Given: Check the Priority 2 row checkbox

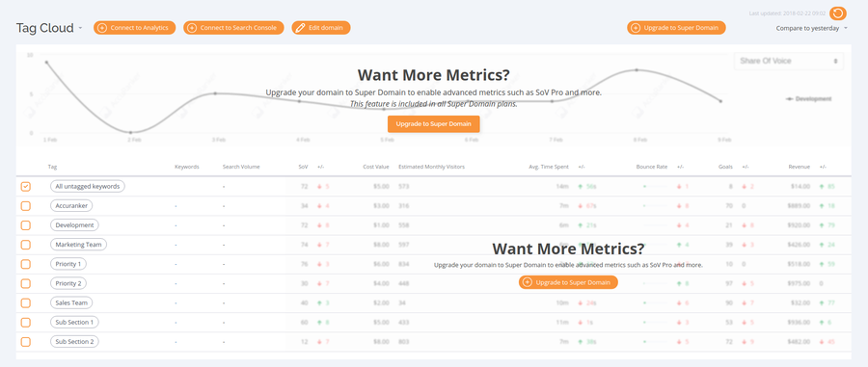Looking at the screenshot, I should tap(25, 283).
